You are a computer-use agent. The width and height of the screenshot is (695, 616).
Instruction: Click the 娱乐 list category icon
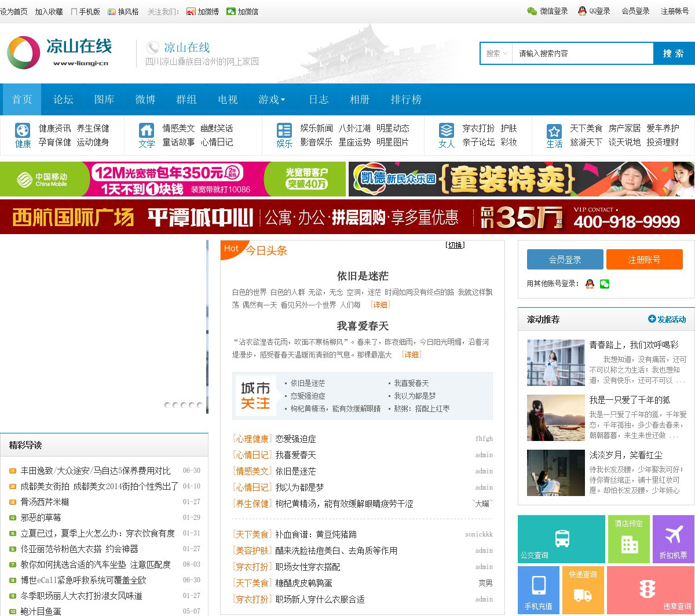[x=284, y=130]
